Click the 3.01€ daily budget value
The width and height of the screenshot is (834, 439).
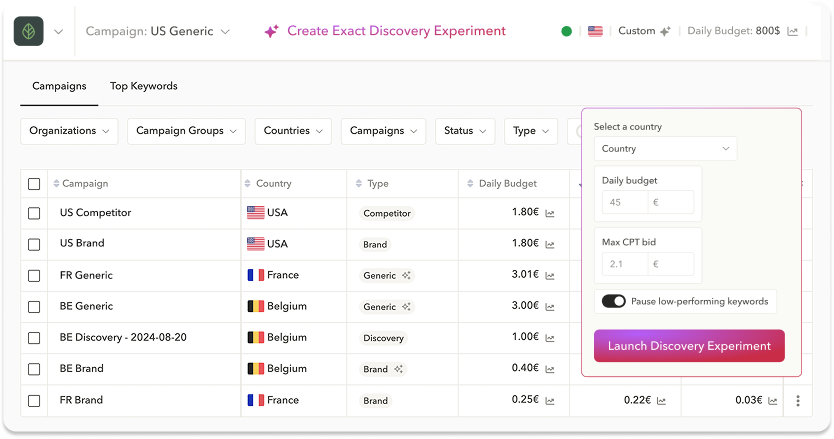525,275
